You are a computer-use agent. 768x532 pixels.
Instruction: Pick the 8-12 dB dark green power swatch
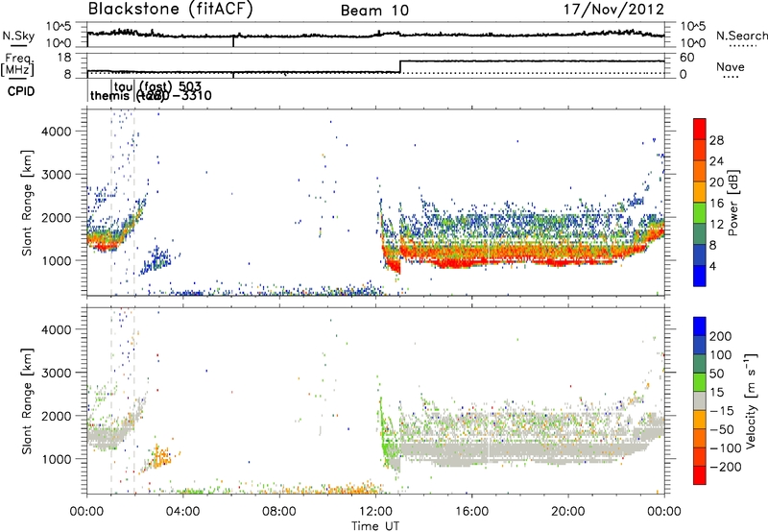click(700, 233)
